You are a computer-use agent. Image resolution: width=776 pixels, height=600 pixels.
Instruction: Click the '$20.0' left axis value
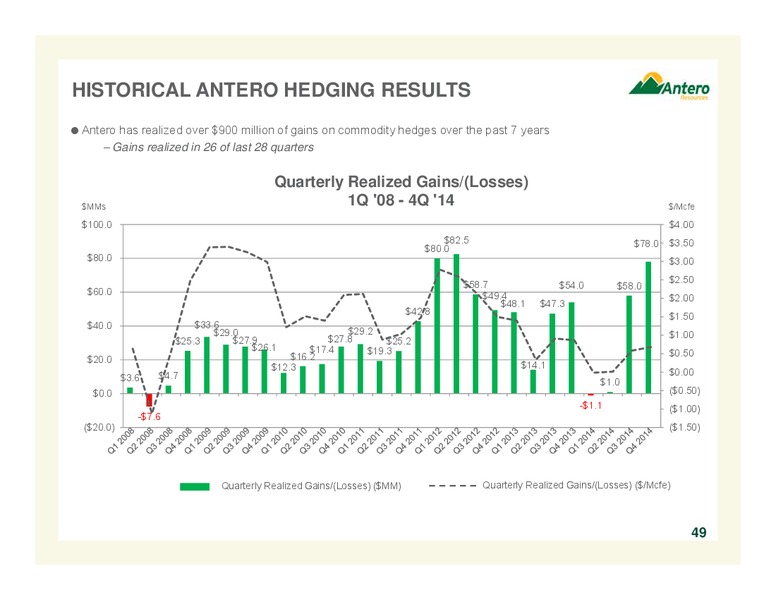click(x=99, y=359)
